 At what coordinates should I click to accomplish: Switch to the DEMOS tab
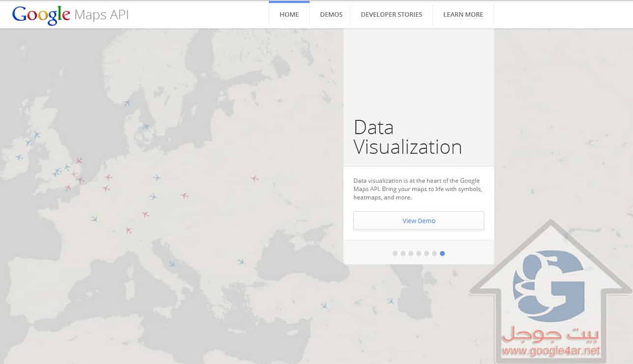331,15
